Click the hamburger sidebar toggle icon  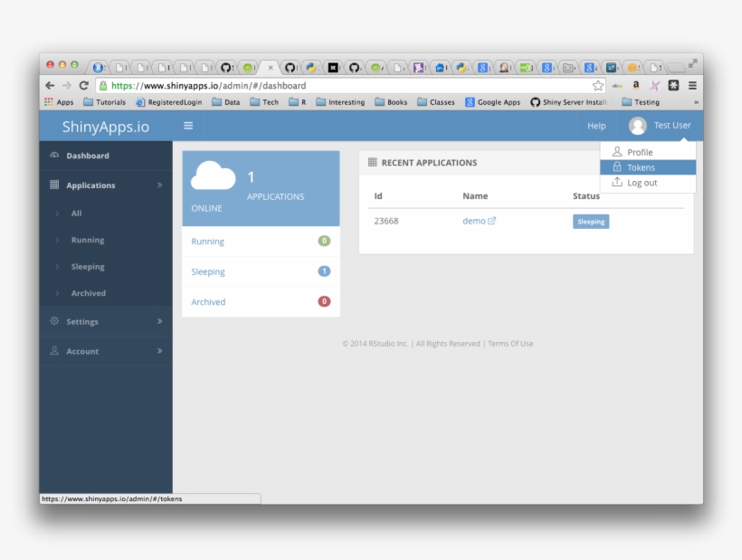(188, 126)
